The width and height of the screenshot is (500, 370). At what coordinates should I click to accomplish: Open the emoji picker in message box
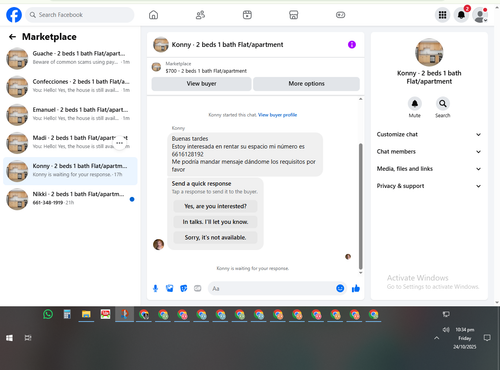click(x=340, y=288)
